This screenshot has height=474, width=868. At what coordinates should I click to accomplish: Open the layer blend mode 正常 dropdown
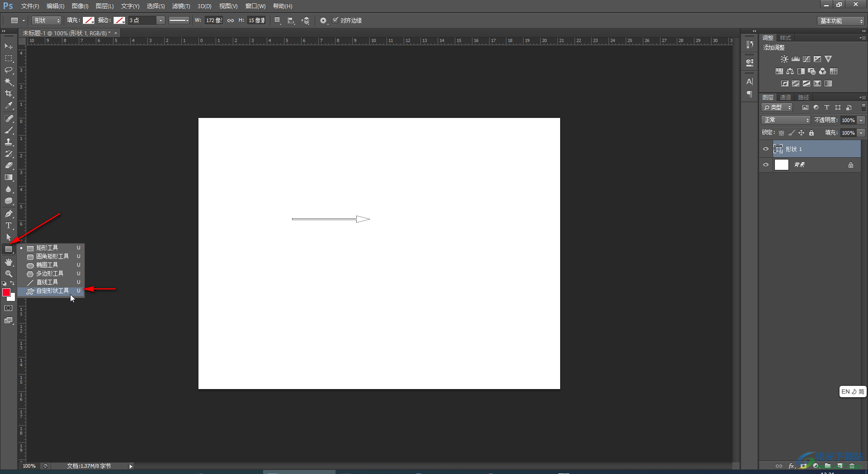(786, 120)
